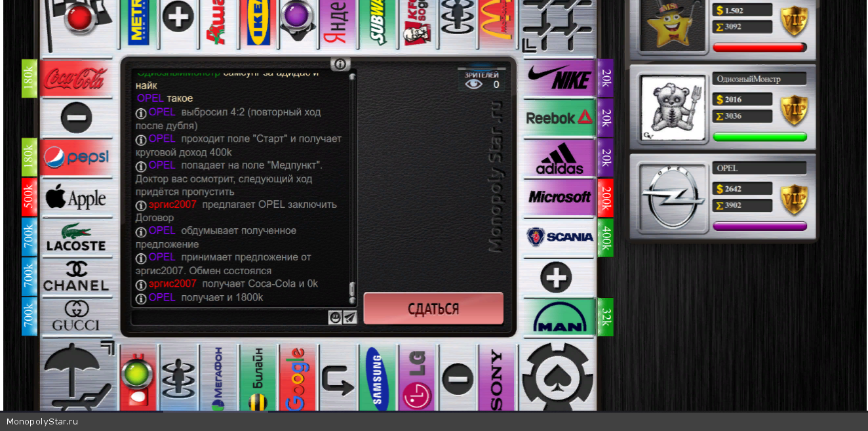Click the Microsoft property tile
This screenshot has width=868, height=431.
(x=559, y=197)
